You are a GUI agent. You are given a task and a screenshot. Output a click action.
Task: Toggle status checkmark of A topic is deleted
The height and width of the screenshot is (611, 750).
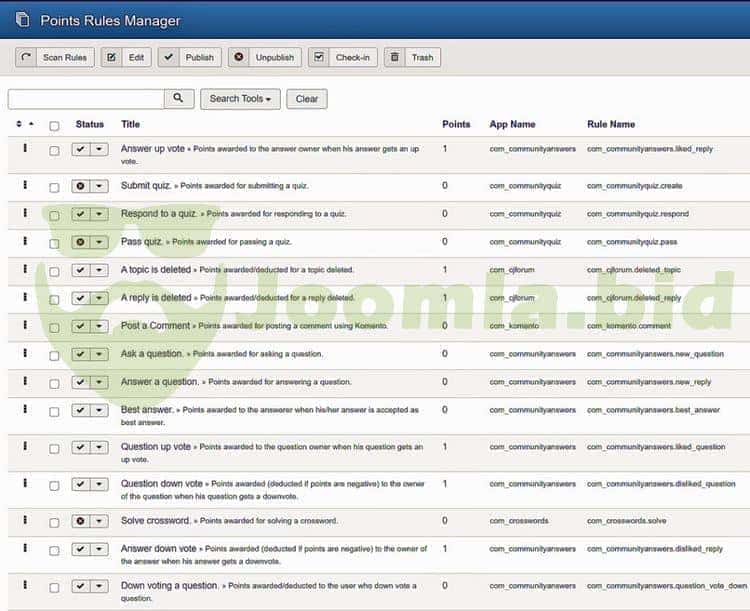[x=80, y=270]
